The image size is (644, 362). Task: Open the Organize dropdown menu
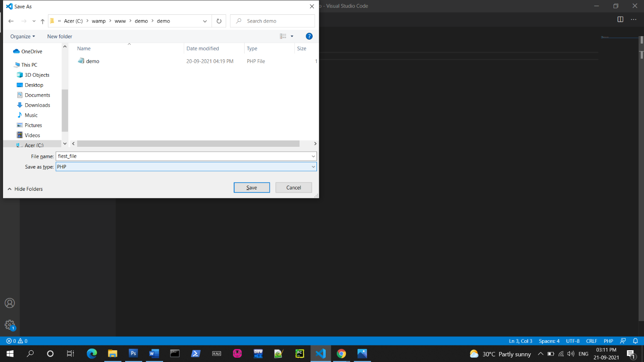(22, 36)
